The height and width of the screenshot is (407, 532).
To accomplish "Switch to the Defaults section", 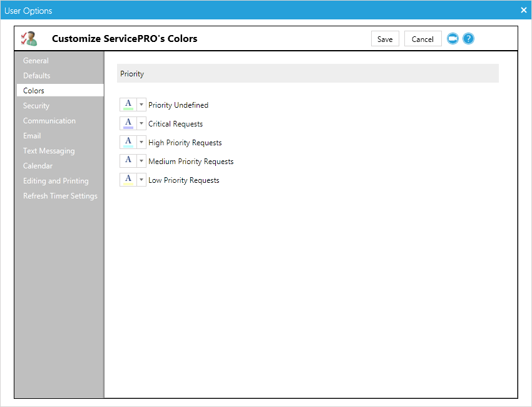I will click(60, 75).
